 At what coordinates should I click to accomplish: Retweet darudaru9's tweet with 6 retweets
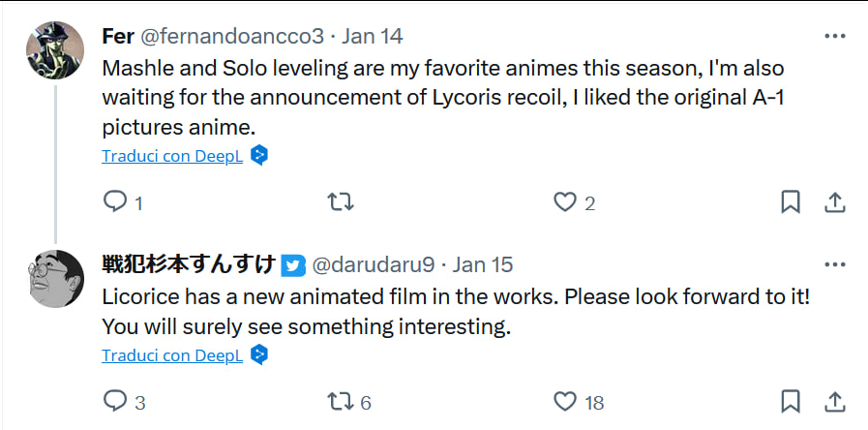coord(341,401)
